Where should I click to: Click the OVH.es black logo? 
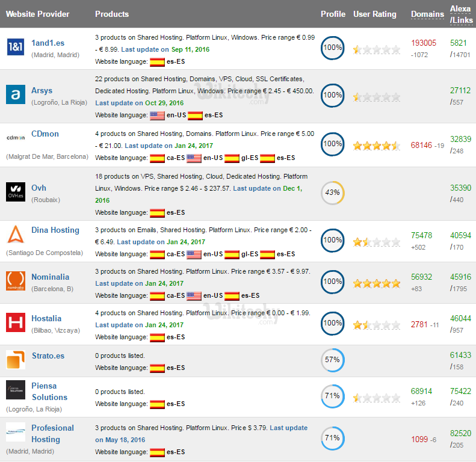click(16, 192)
